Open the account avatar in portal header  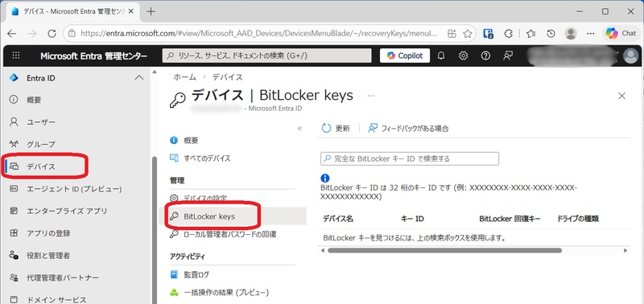coord(630,55)
